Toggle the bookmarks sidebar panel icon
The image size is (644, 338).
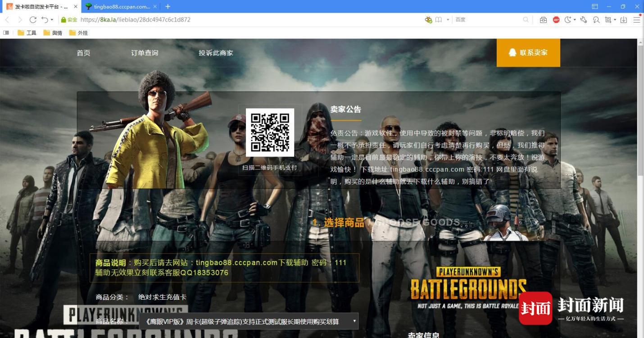coord(6,33)
